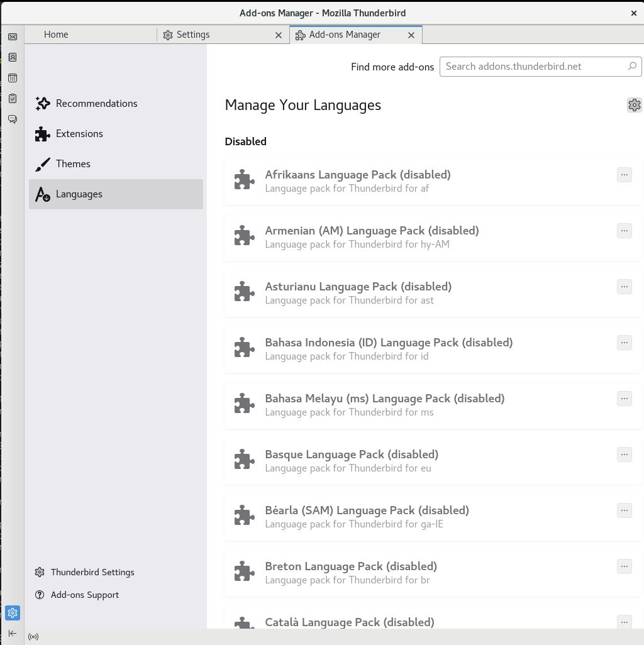Open the Add-ons Support link

tap(84, 595)
